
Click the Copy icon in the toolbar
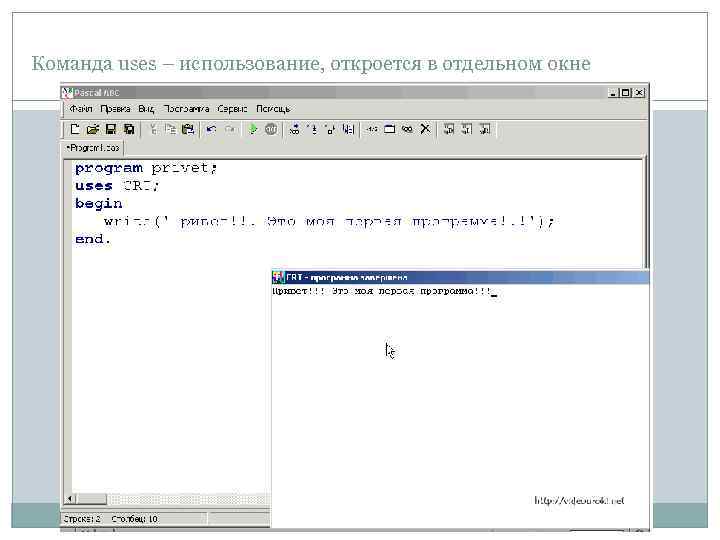170,129
